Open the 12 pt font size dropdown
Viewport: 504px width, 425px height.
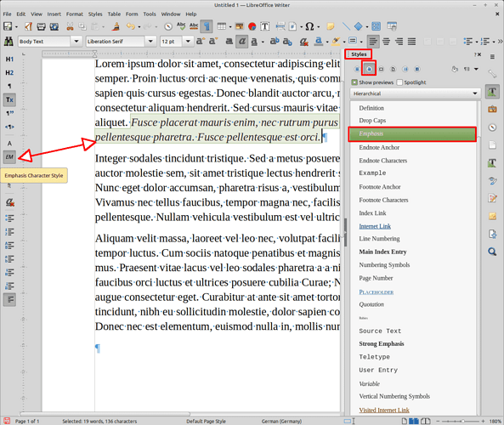[188, 42]
